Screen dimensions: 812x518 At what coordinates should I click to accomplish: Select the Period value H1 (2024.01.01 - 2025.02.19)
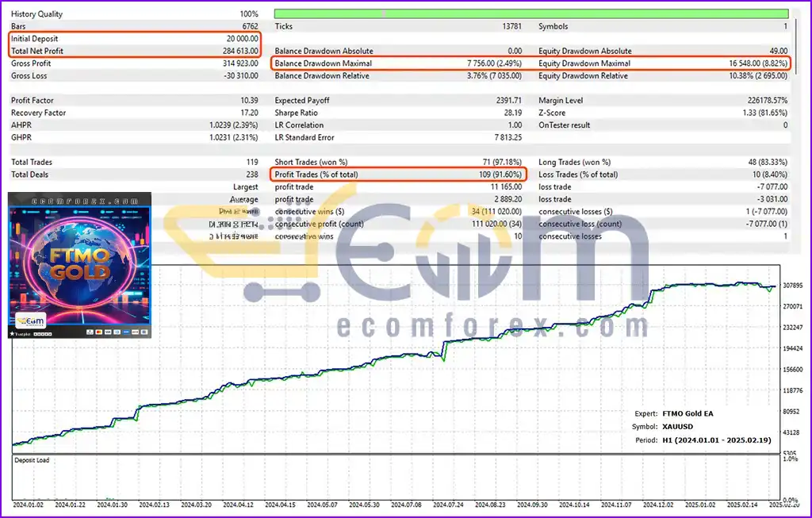(x=717, y=440)
